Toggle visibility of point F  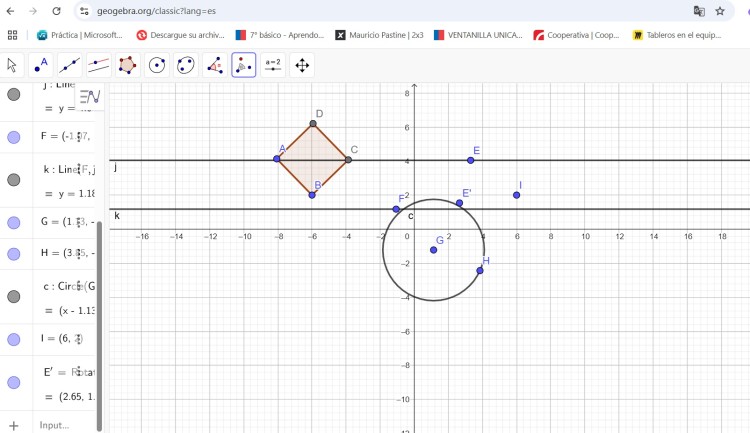click(x=14, y=137)
